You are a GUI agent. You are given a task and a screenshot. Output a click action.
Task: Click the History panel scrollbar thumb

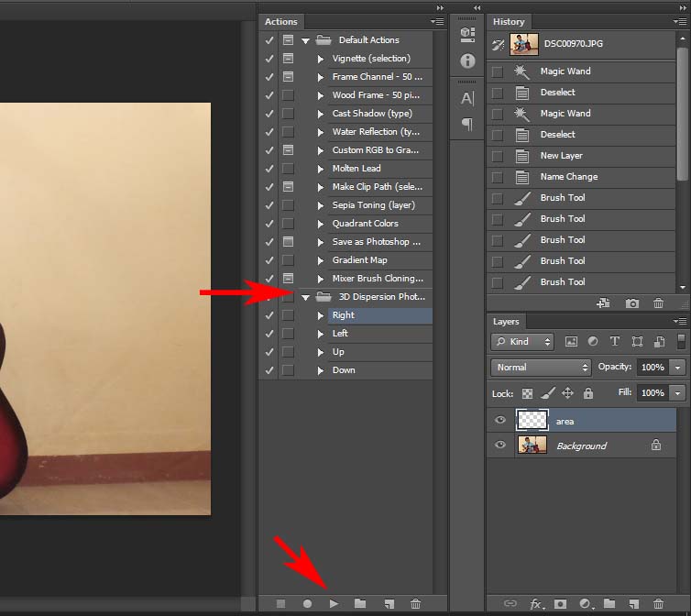click(x=683, y=114)
